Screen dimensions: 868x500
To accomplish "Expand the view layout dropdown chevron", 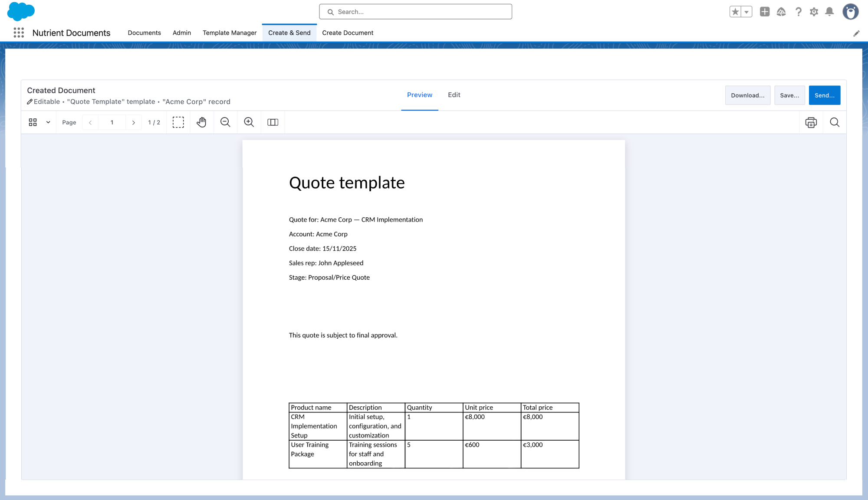I will (x=48, y=122).
